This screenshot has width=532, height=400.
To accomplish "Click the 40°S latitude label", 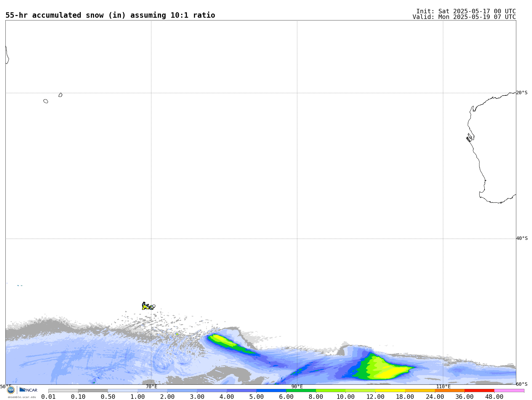I will [x=522, y=238].
